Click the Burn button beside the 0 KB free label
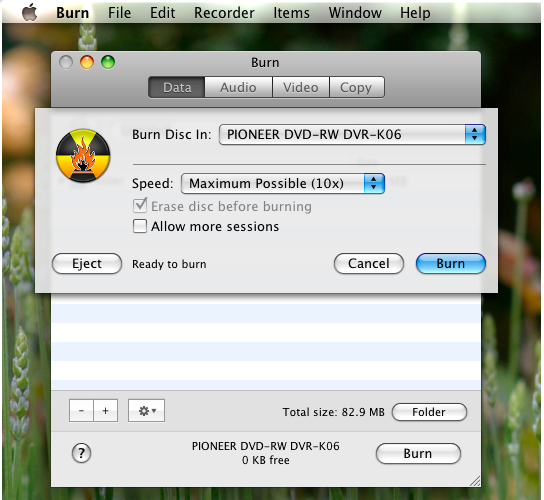 pyautogui.click(x=418, y=454)
